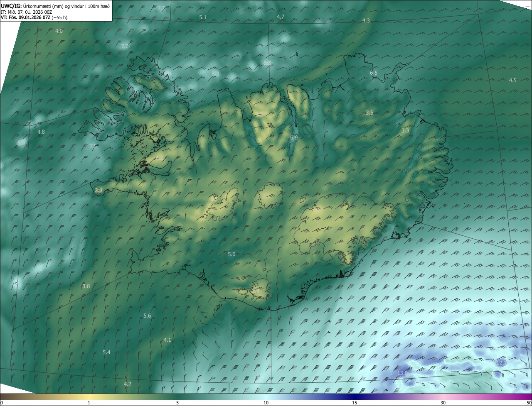Viewport: 532px width, 406px height.
Task: Click the 2.8 value label on the map
Action: (x=99, y=190)
